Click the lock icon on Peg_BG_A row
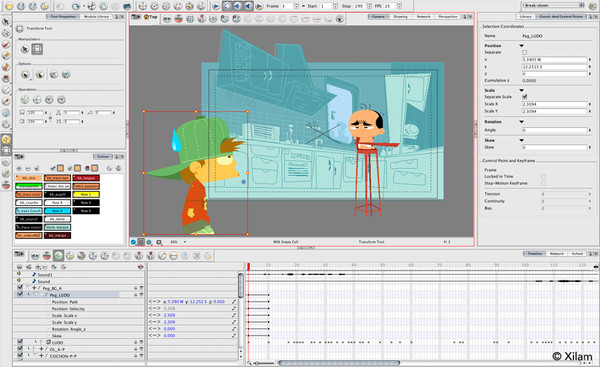Screen dimensions: 600x367 135,288
